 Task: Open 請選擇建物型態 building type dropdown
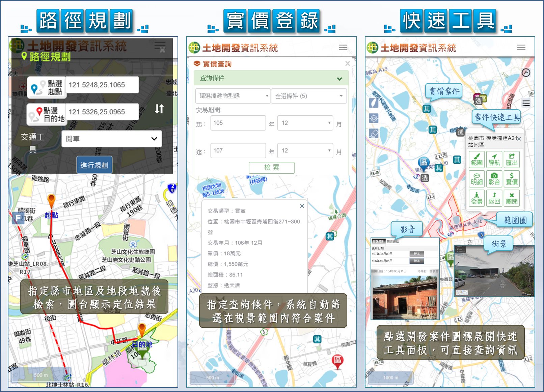tap(233, 96)
